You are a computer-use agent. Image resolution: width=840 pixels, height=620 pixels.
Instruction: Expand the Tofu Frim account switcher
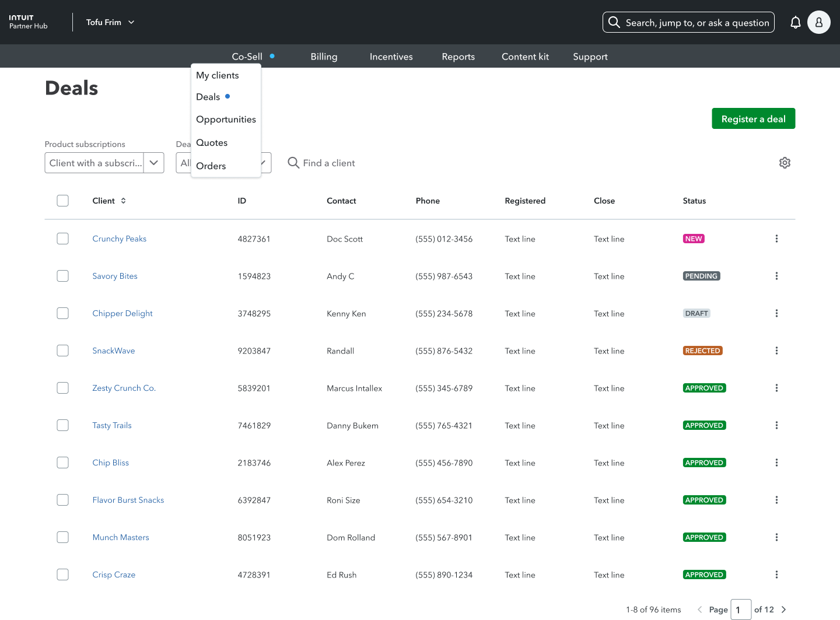coord(110,22)
